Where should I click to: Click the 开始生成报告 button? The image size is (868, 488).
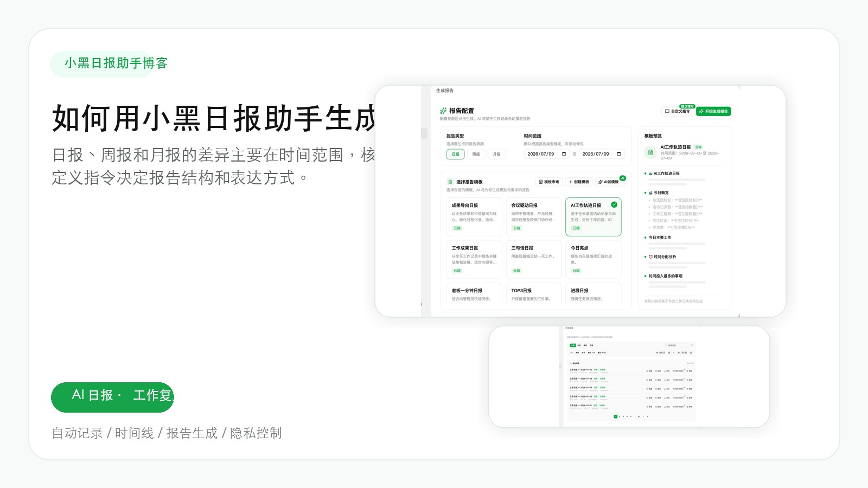[x=713, y=111]
